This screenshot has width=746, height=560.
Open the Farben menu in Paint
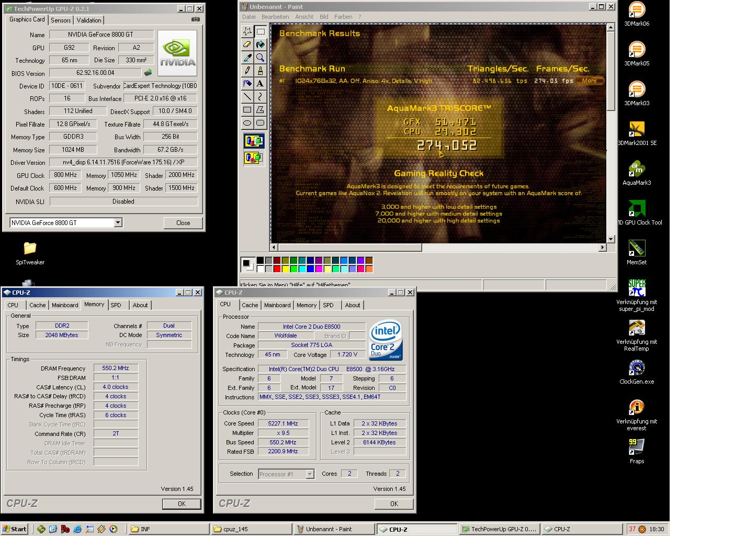343,17
